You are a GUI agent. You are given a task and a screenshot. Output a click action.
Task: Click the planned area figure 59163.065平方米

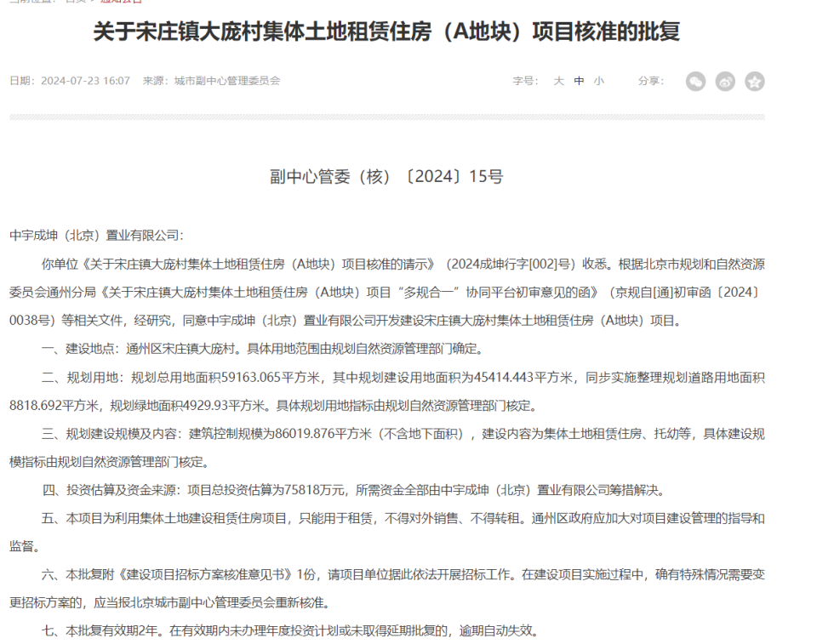click(x=271, y=377)
